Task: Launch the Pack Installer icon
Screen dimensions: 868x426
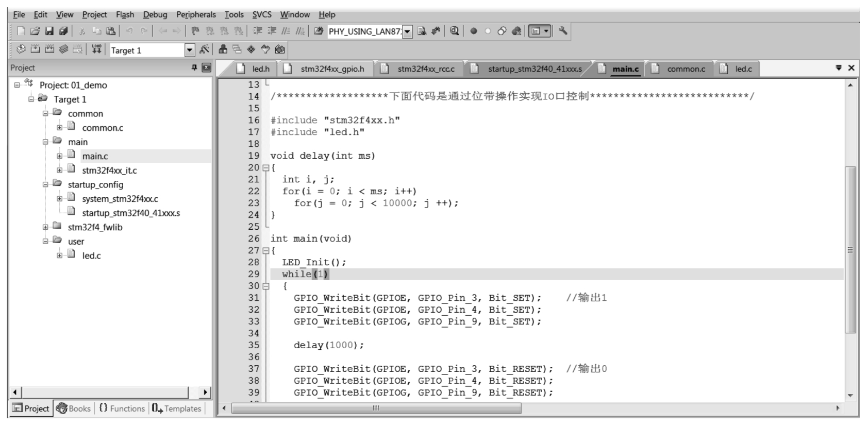Action: pyautogui.click(x=280, y=49)
